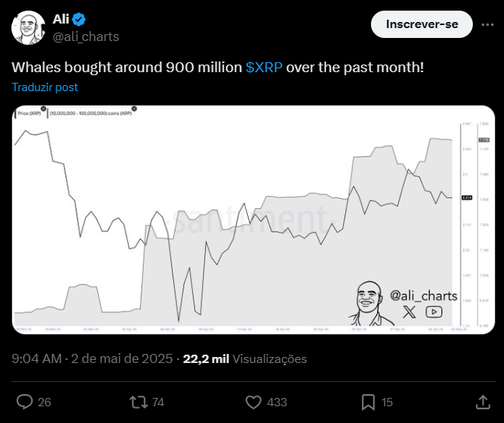Image resolution: width=504 pixels, height=423 pixels.
Task: Click the repost icon
Action: pyautogui.click(x=139, y=401)
